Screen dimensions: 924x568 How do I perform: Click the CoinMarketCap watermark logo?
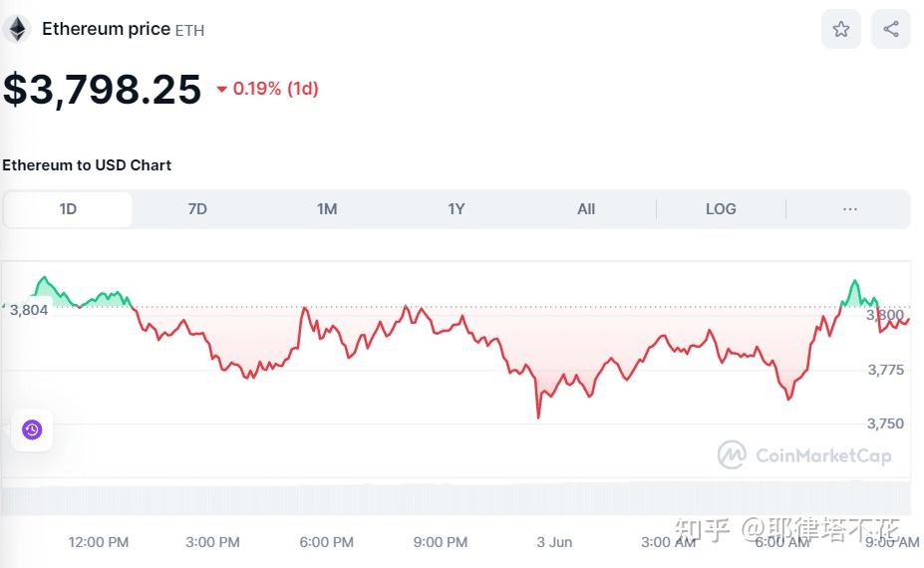pos(804,455)
